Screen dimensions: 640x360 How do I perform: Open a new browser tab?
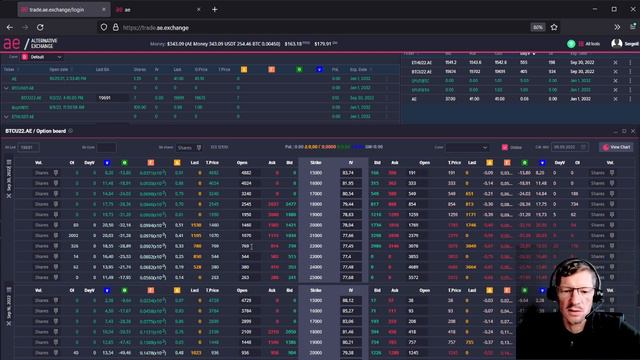[215, 9]
